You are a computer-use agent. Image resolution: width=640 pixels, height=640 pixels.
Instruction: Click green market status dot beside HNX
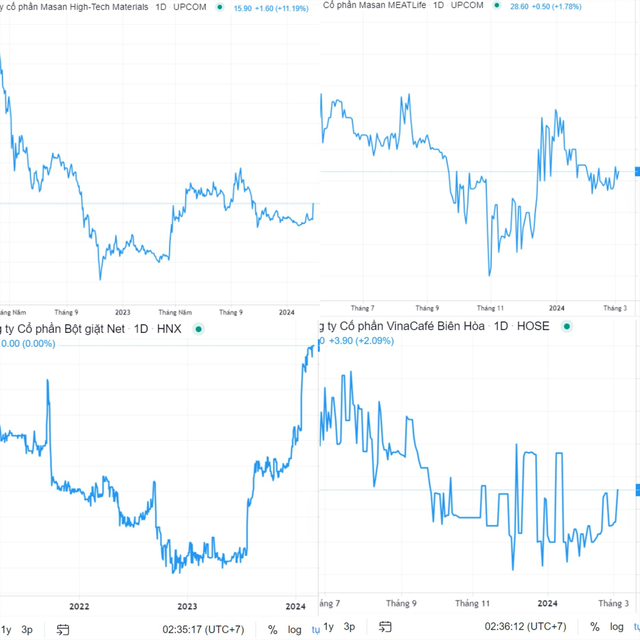click(x=198, y=329)
